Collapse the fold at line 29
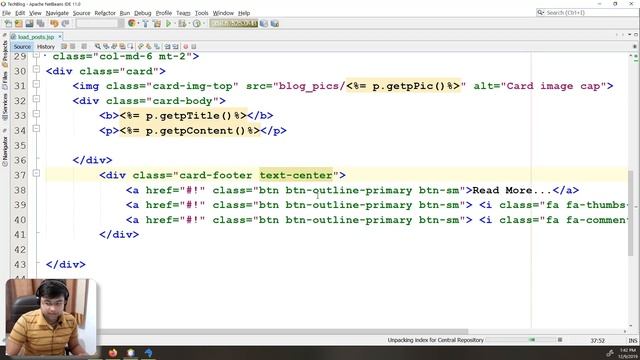640x360 pixels. 36,55
